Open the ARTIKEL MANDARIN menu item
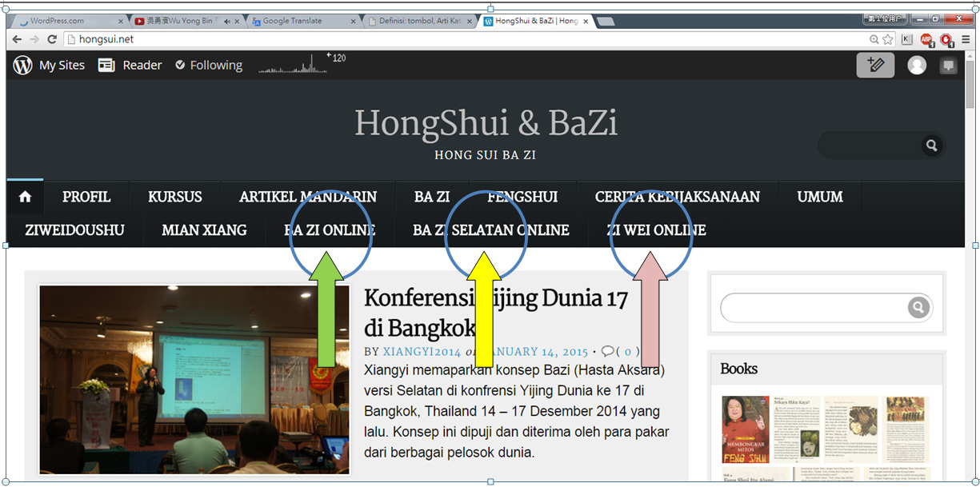Image resolution: width=980 pixels, height=487 pixels. (308, 197)
